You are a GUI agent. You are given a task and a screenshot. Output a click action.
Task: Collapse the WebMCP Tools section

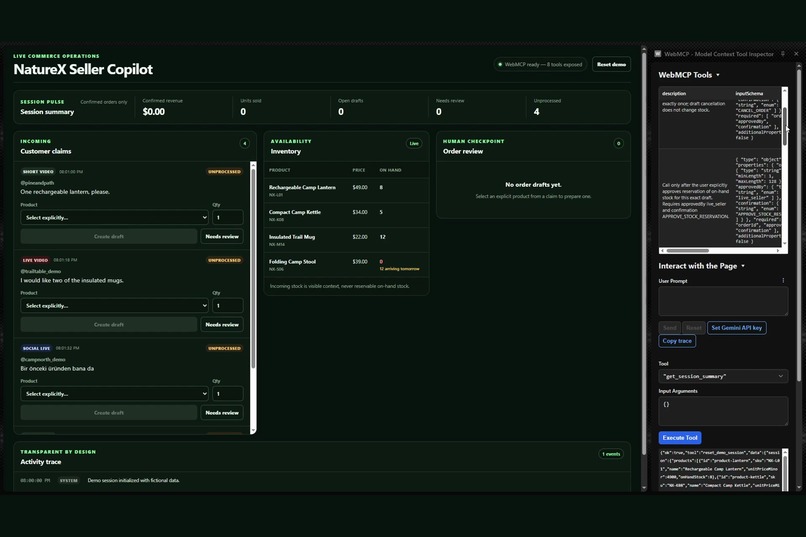pos(689,75)
